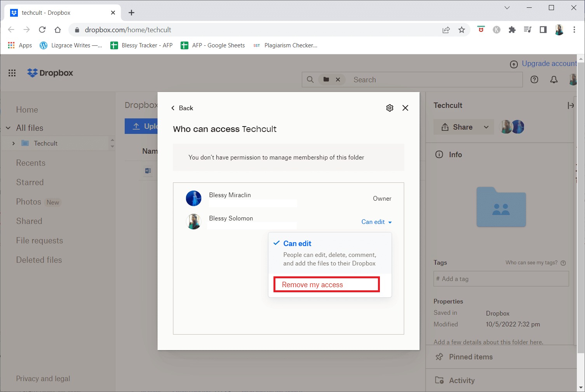585x392 pixels.
Task: Open AFP - Google Sheets bookmark
Action: 213,45
